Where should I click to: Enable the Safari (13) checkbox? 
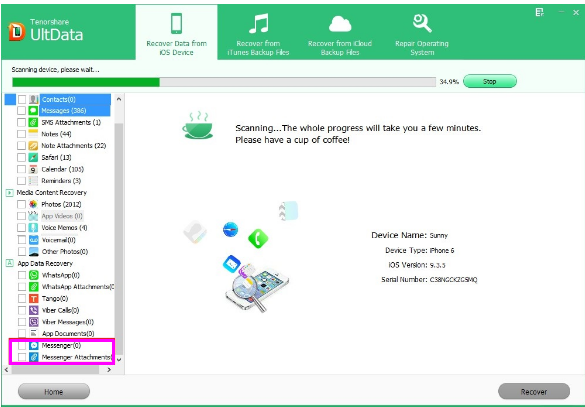point(22,157)
